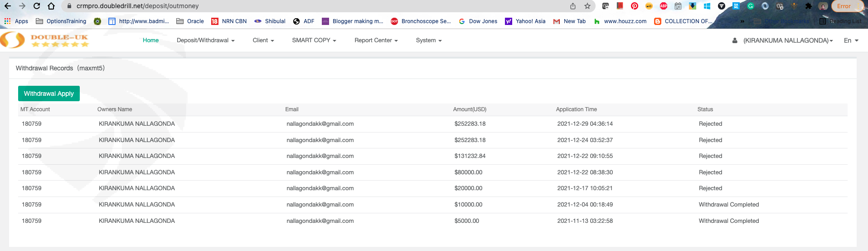Open the Report Center dropdown
The height and width of the screenshot is (251, 868).
(376, 40)
